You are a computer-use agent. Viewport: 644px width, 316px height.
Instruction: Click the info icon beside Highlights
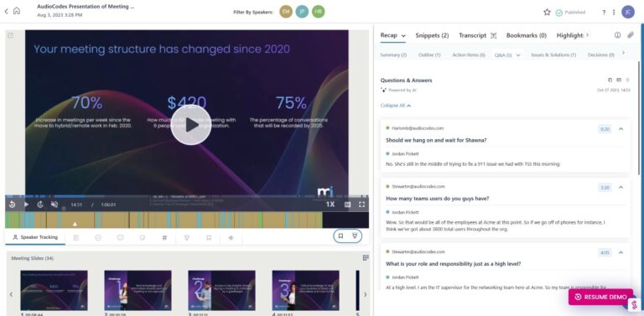click(617, 35)
